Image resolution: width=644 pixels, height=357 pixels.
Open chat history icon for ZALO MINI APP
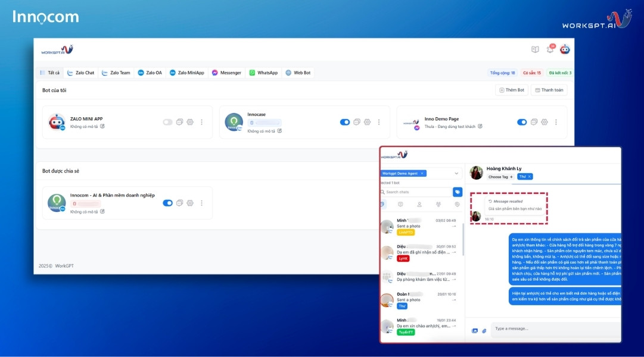[179, 122]
